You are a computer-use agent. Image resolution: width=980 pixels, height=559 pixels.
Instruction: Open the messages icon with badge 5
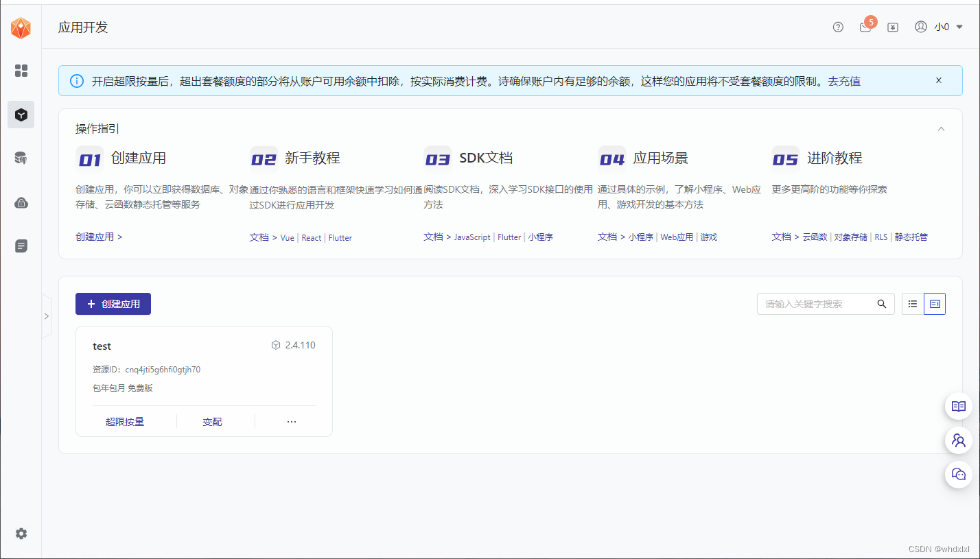866,26
